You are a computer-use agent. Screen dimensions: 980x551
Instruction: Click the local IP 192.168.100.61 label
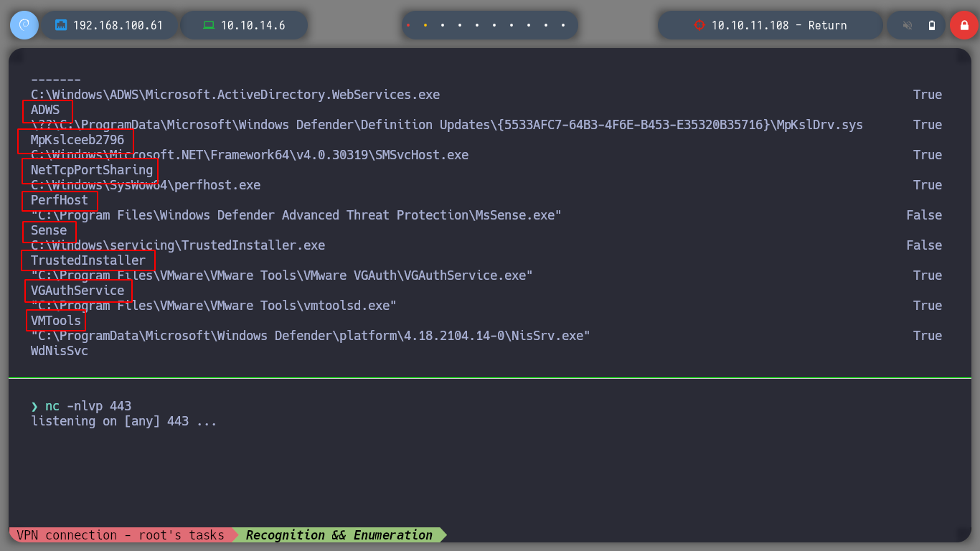[118, 25]
